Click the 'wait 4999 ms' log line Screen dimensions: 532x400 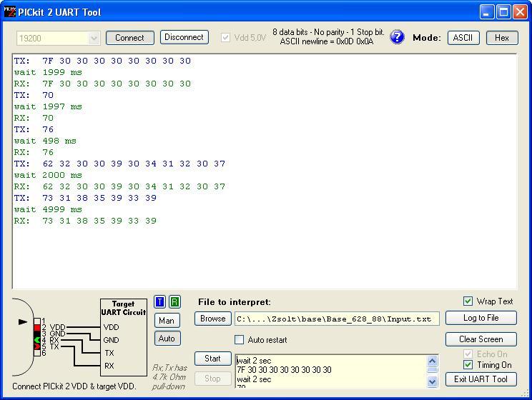(x=48, y=209)
